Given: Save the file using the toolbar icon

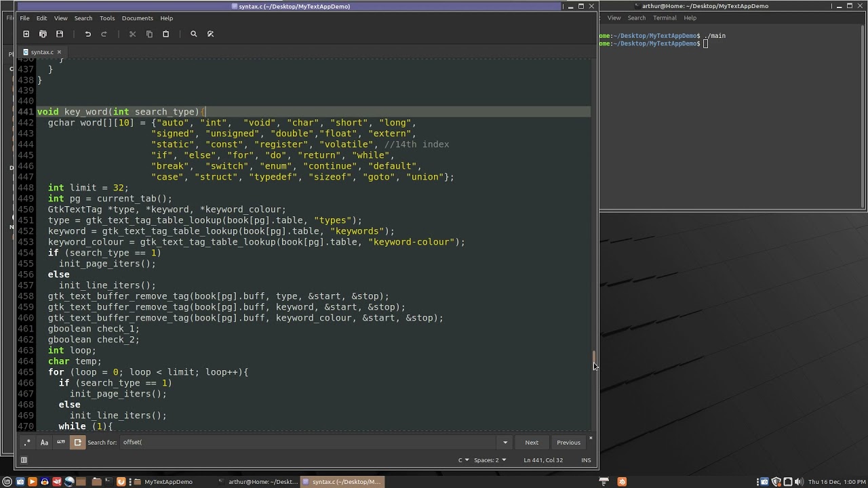Looking at the screenshot, I should point(60,34).
